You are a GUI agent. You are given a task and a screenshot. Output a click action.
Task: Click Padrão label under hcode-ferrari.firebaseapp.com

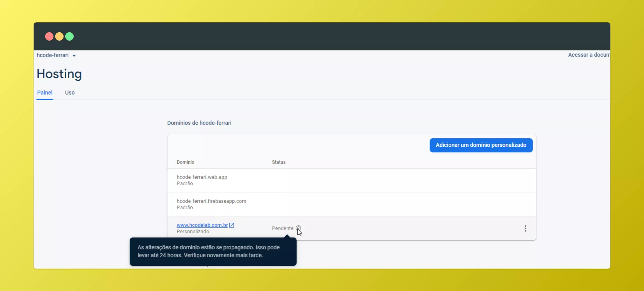click(x=185, y=208)
